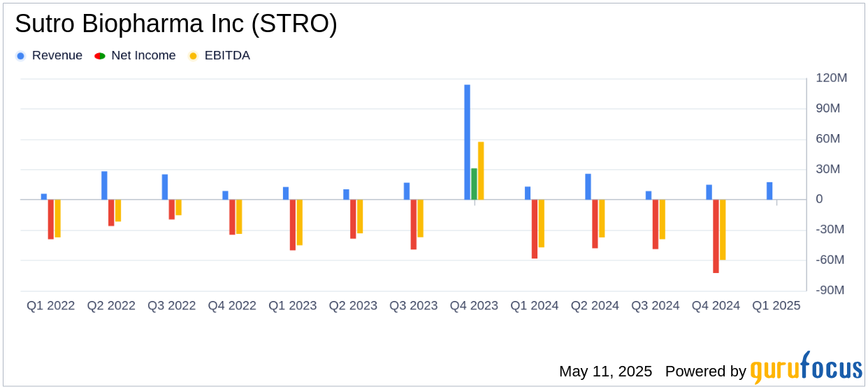This screenshot has height=389, width=868.
Task: Click the Q3 2024 axis label
Action: coord(655,306)
